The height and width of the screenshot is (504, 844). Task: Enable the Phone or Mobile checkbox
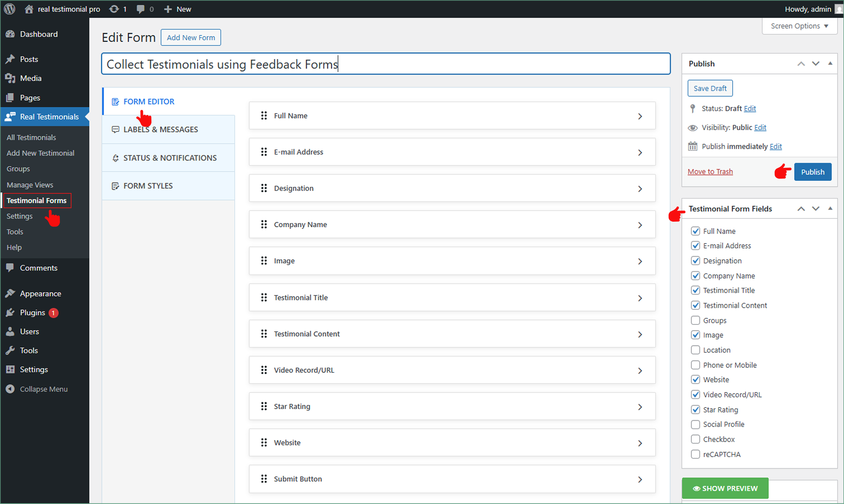tap(696, 365)
